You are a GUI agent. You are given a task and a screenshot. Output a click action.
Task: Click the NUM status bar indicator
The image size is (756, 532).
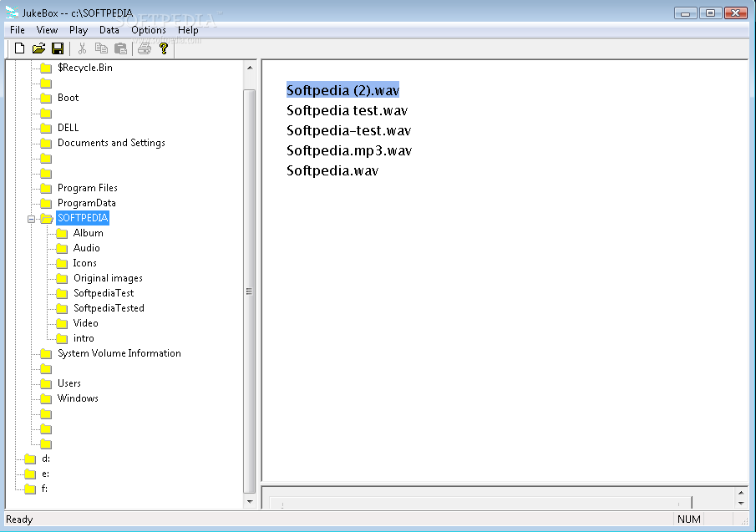click(x=688, y=519)
